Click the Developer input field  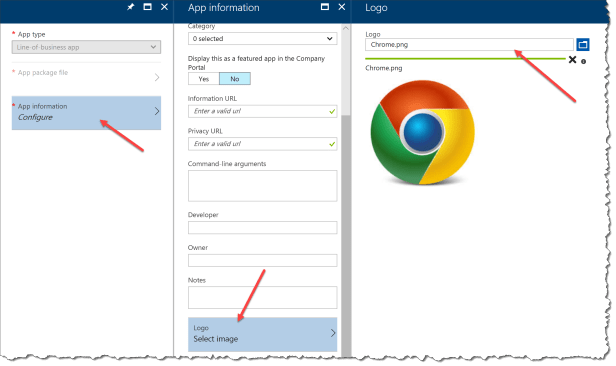(x=262, y=227)
